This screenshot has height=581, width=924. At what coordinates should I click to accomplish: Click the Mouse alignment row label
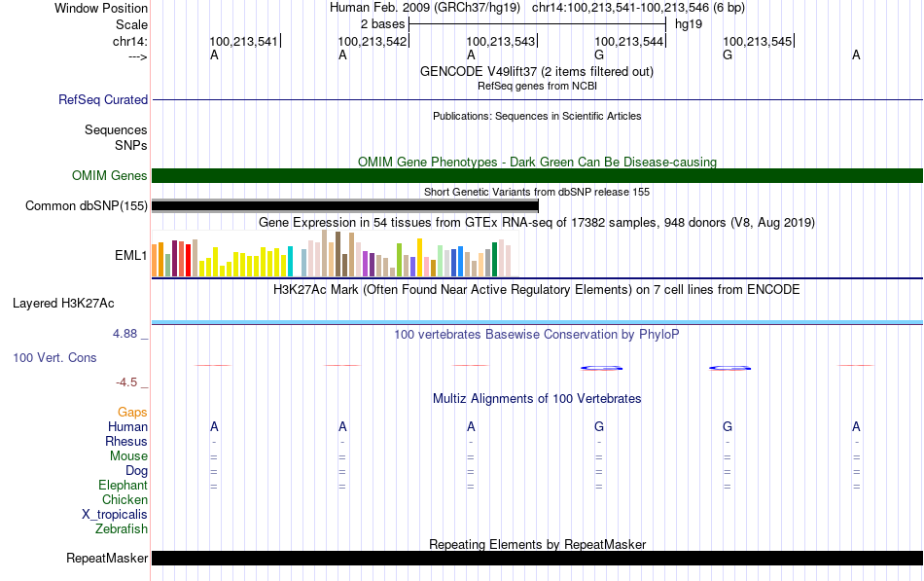click(128, 456)
